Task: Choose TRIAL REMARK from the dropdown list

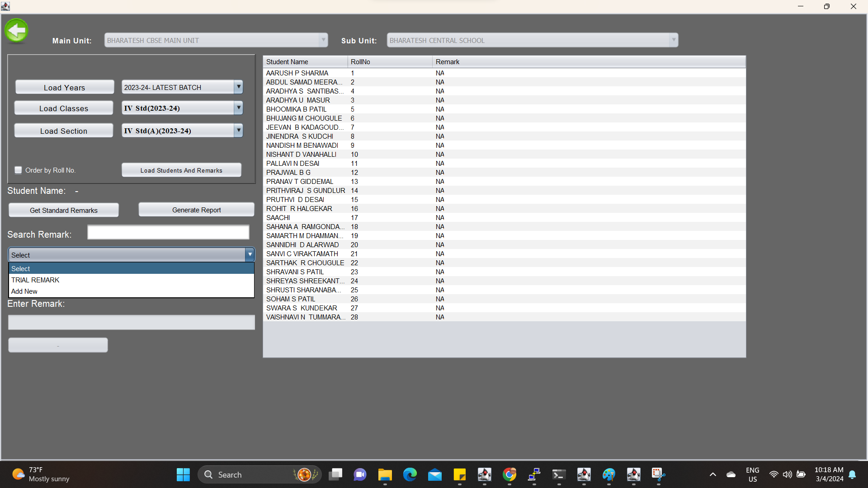Action: point(35,280)
